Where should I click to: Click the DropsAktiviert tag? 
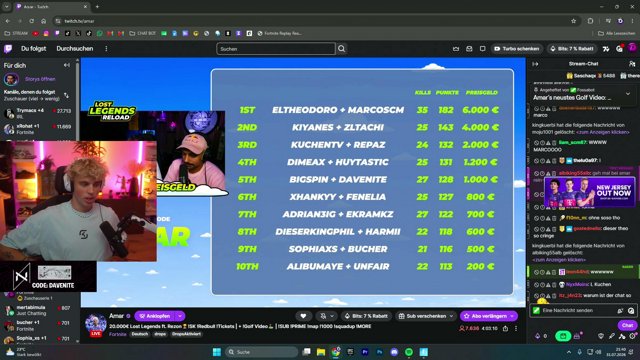[x=186, y=334]
